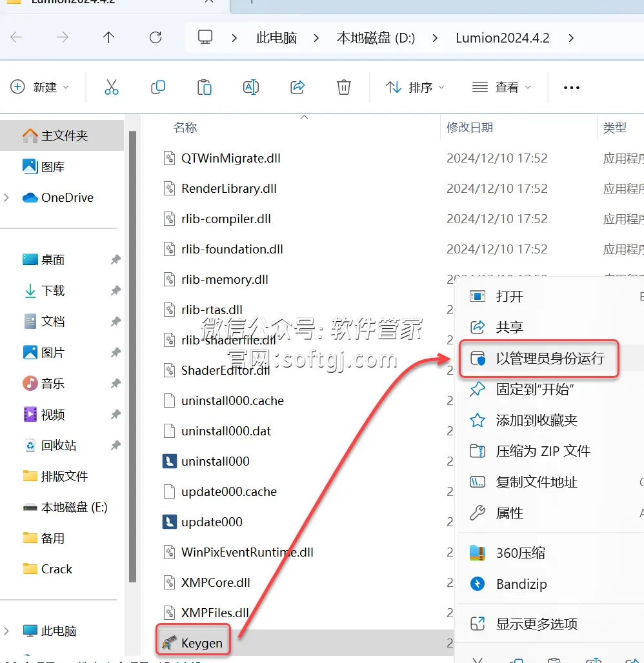Go forward with the right arrow

click(62, 37)
